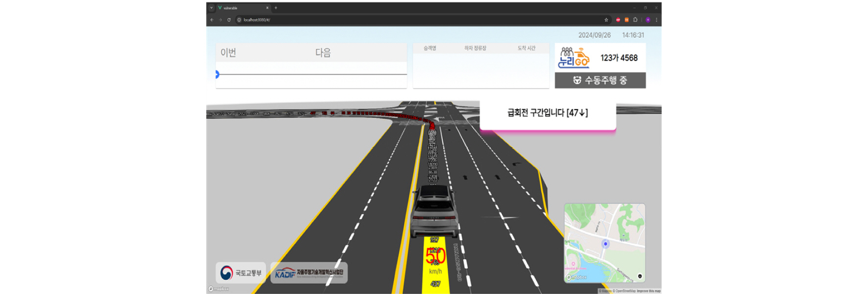868x294 pixels.
Task: Select the 다음 next stop header
Action: point(323,53)
